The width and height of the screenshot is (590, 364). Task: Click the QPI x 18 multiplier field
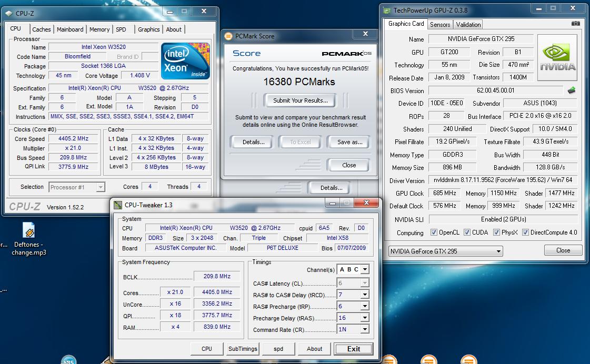(x=175, y=315)
